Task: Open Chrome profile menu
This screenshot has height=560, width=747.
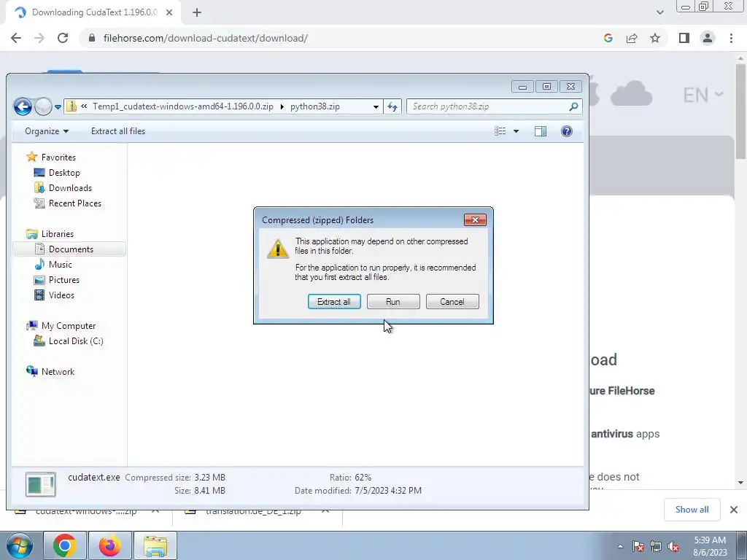Action: point(708,38)
